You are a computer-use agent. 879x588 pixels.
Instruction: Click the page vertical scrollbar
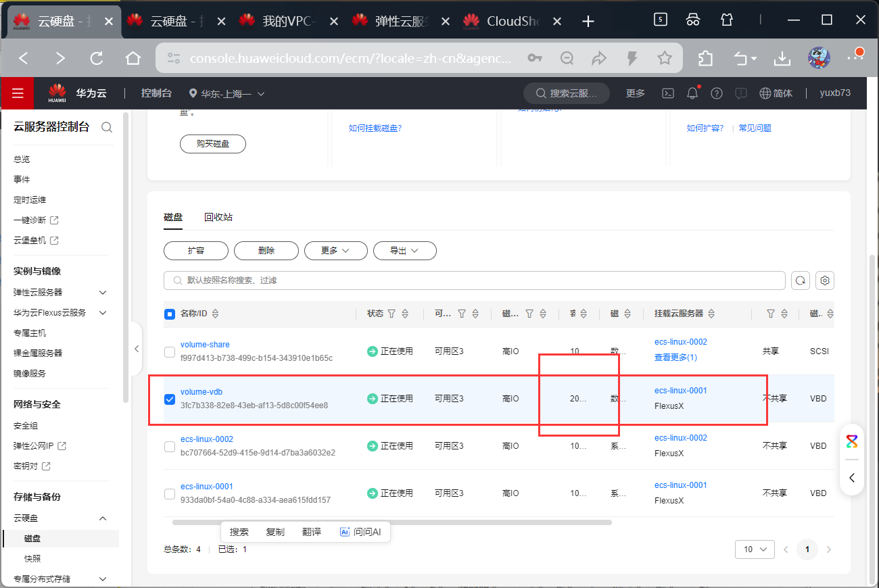point(872,419)
